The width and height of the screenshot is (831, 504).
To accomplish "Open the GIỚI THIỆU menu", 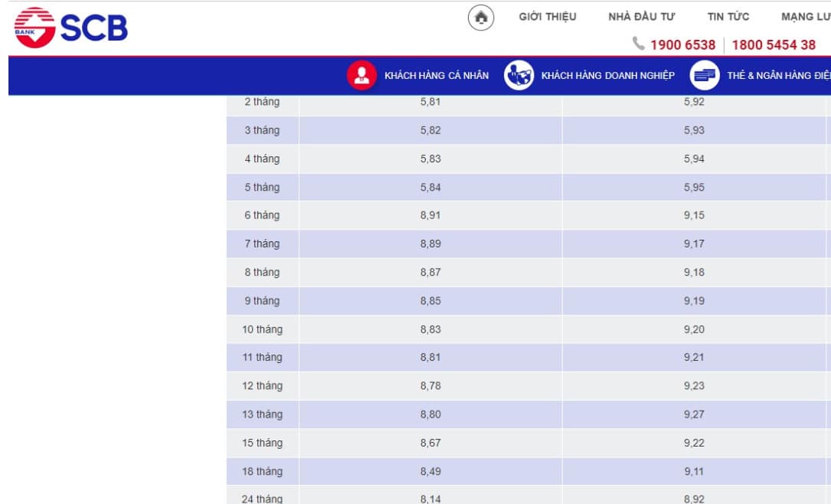I will point(547,17).
